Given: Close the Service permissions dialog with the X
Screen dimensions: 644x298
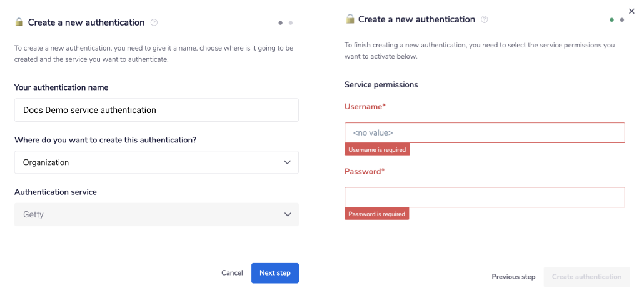Looking at the screenshot, I should (631, 11).
